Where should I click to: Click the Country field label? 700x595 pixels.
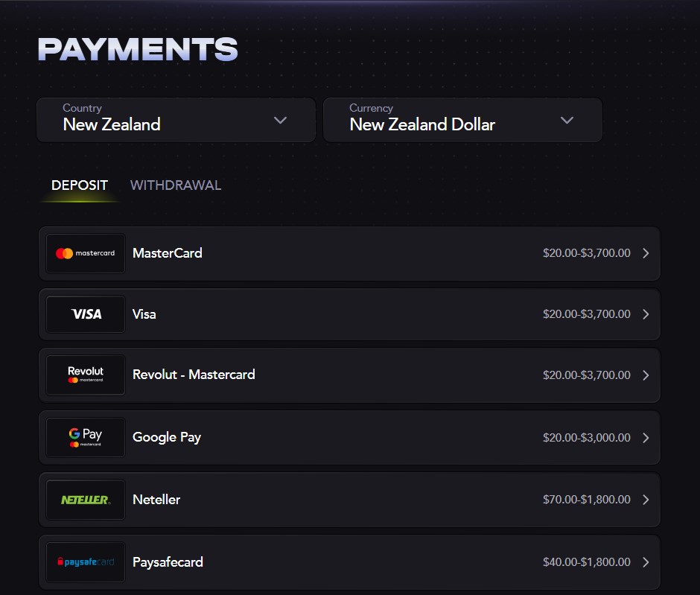pos(82,108)
